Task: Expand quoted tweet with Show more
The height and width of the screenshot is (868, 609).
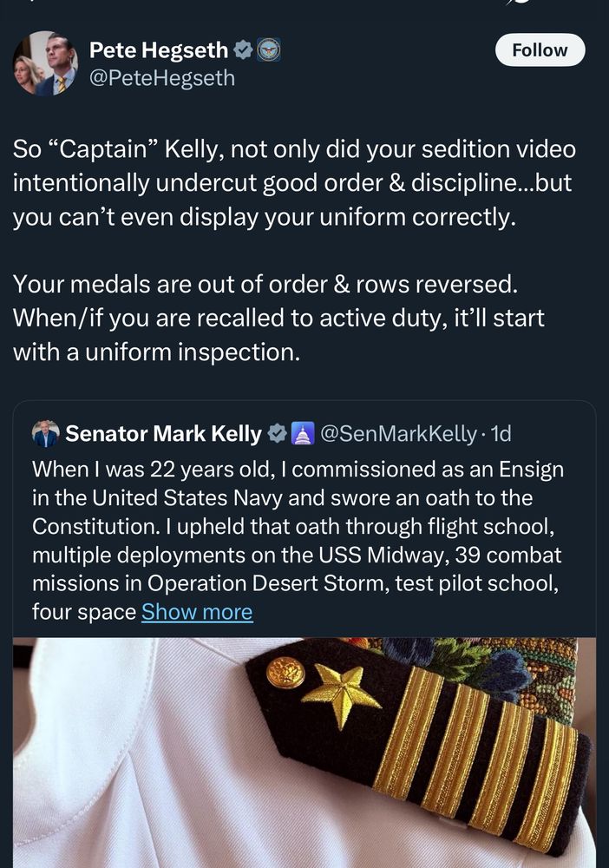Action: click(x=197, y=612)
